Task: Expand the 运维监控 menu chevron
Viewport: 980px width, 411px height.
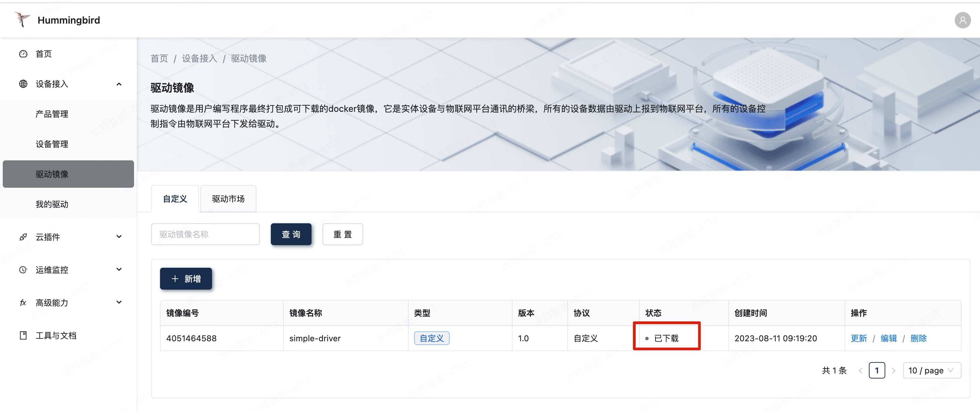Action: click(119, 269)
